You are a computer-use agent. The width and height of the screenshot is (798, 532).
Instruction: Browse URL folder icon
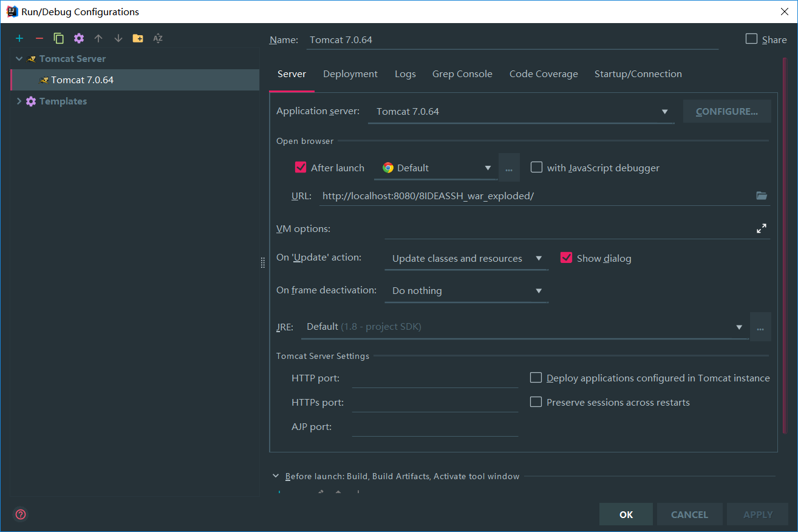pyautogui.click(x=762, y=196)
